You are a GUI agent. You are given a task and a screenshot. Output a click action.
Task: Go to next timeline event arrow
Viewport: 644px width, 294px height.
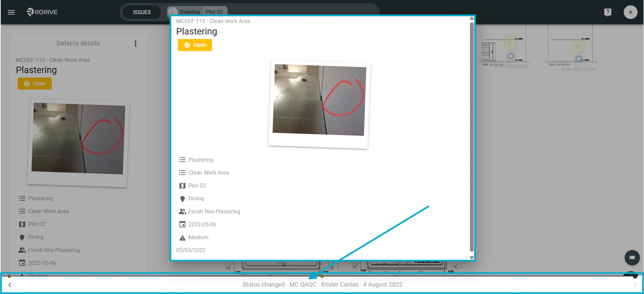635,285
